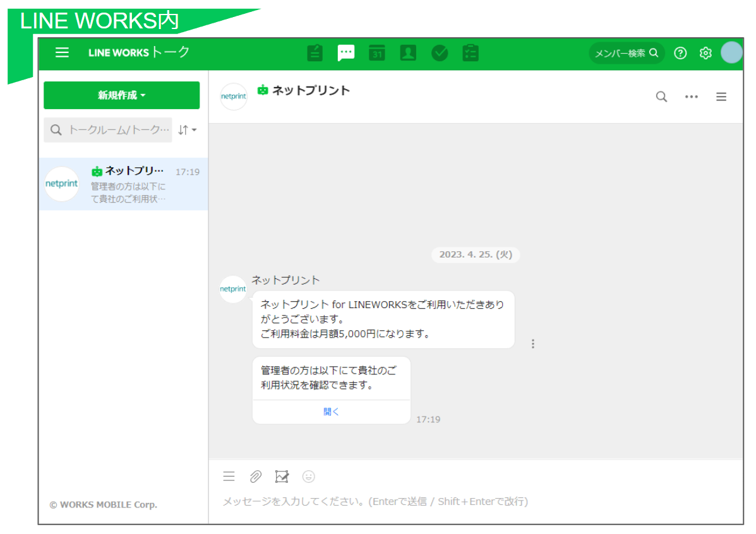The width and height of the screenshot is (756, 534).
Task: Click the netprint avatar in talk list
Action: [x=61, y=184]
